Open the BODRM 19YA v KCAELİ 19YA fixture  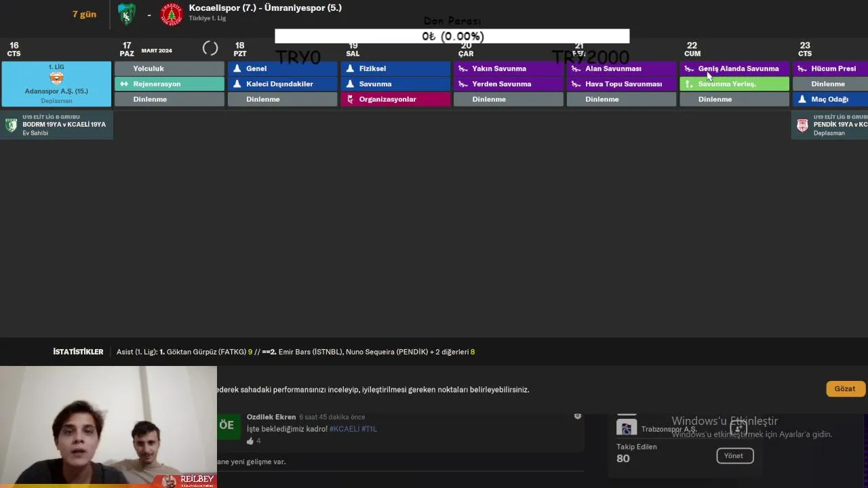[56, 125]
